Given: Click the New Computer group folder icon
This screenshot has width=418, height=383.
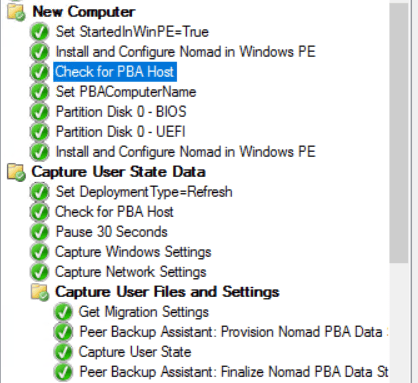Looking at the screenshot, I should coord(16,12).
